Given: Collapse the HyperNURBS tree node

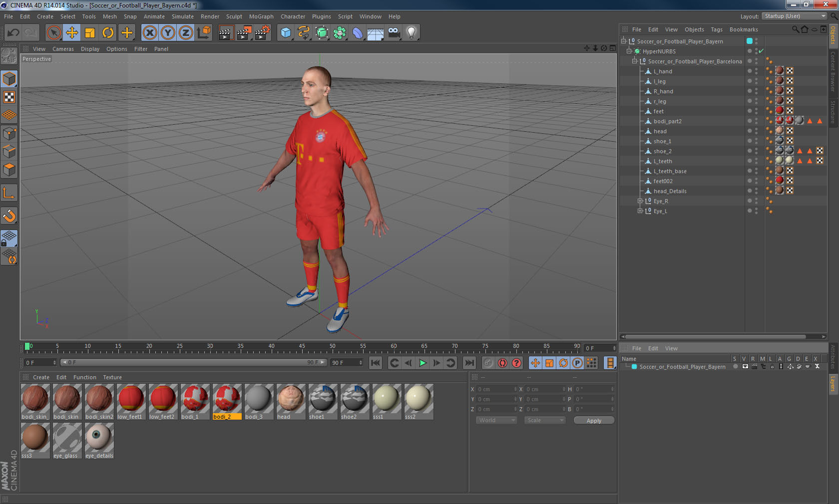Looking at the screenshot, I should point(629,51).
